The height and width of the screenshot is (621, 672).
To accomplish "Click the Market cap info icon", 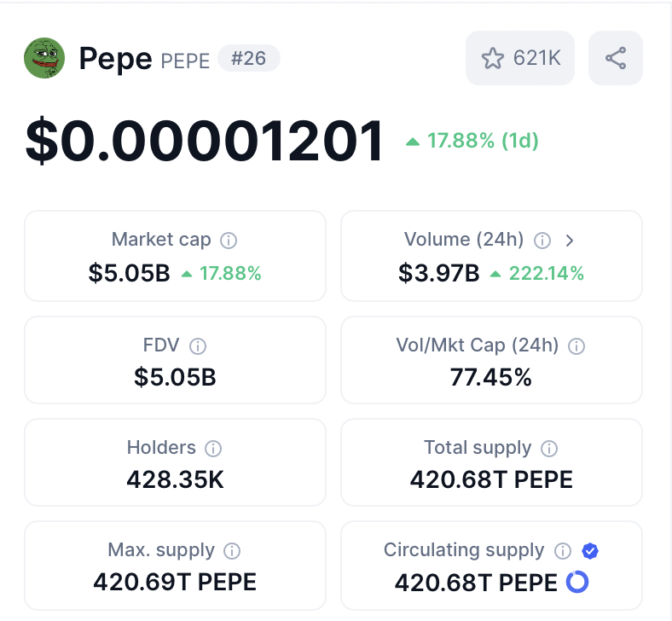I will pos(228,241).
